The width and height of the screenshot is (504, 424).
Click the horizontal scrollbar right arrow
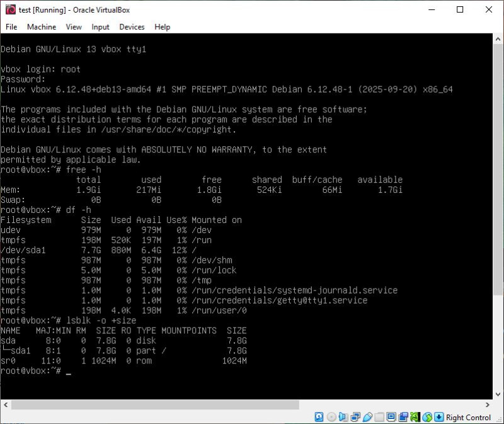(488, 404)
